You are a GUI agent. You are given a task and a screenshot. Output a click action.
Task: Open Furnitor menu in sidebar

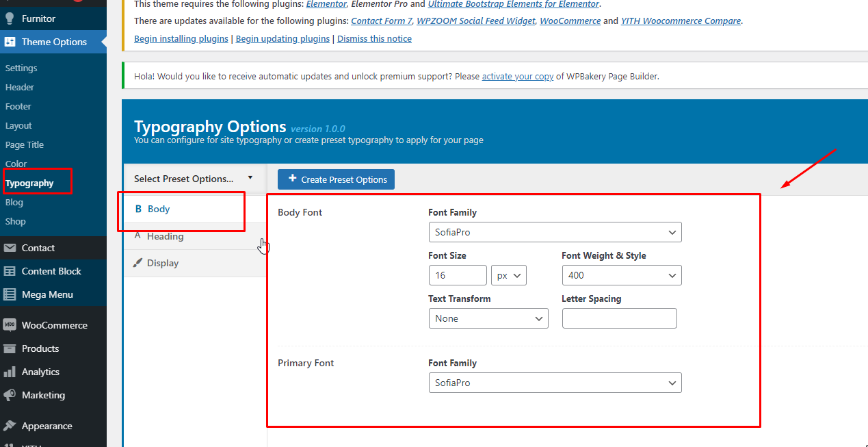pos(53,18)
